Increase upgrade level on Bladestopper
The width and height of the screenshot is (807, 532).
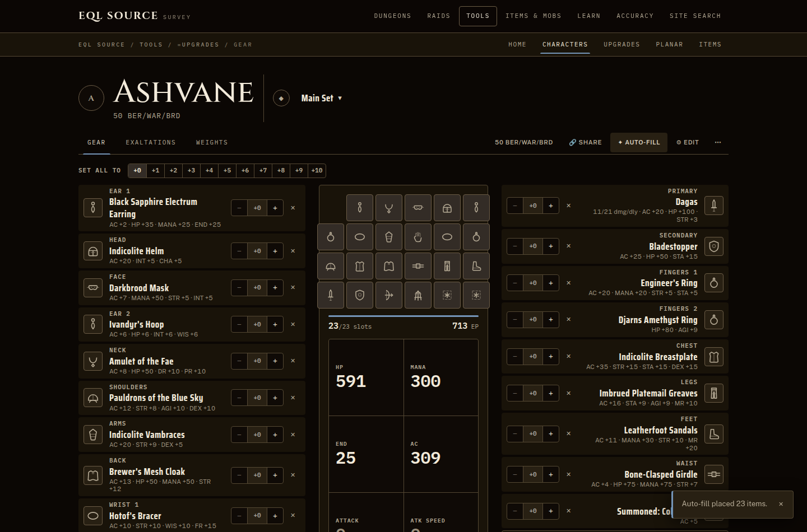point(550,246)
